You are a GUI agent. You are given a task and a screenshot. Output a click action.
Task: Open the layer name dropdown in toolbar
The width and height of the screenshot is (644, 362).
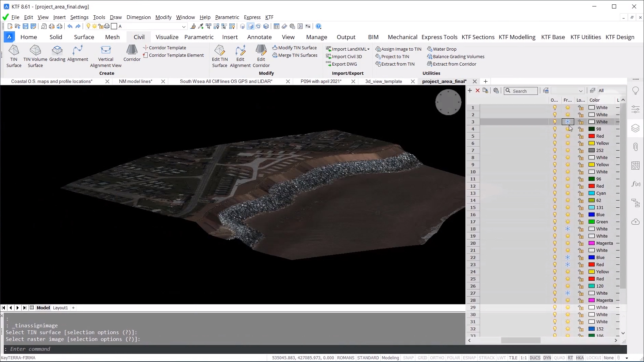(184, 27)
